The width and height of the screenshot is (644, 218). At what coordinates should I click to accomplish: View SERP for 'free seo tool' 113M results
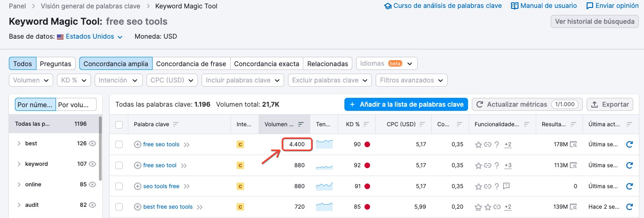[x=573, y=165]
